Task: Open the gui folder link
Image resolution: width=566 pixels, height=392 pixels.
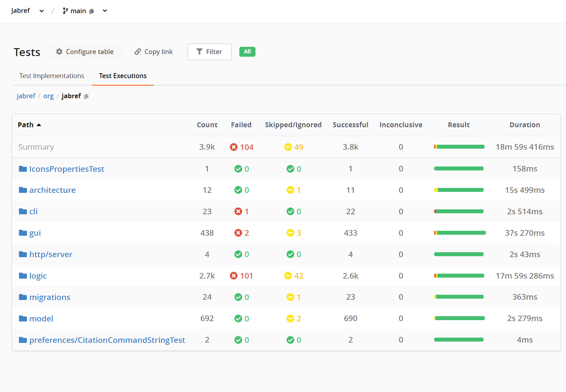Action: (x=35, y=233)
